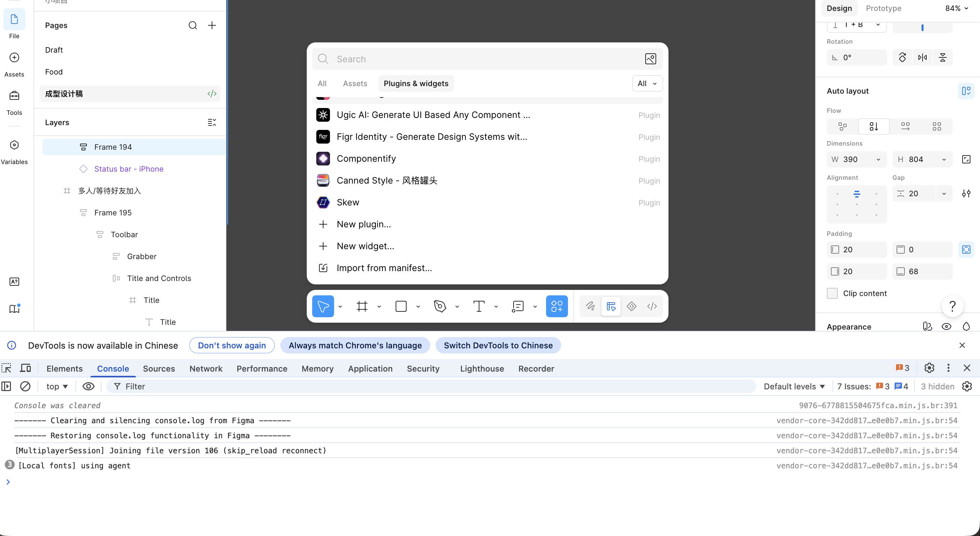Image resolution: width=980 pixels, height=536 pixels.
Task: Toggle layer visibility eye in Appearance
Action: [x=946, y=327]
